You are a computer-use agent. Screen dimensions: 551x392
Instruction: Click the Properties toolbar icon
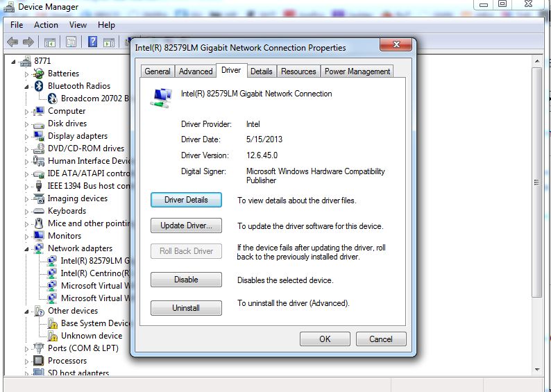point(71,42)
